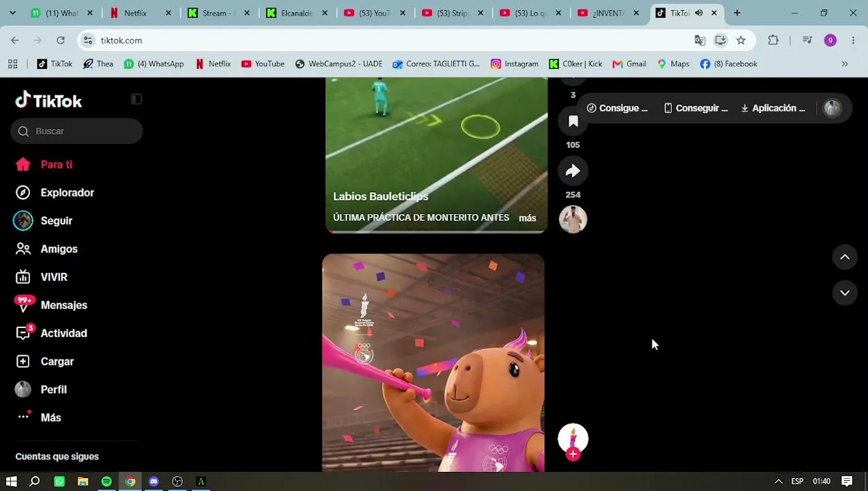868x491 pixels.
Task: Show hidden system tray icons
Action: click(x=778, y=481)
